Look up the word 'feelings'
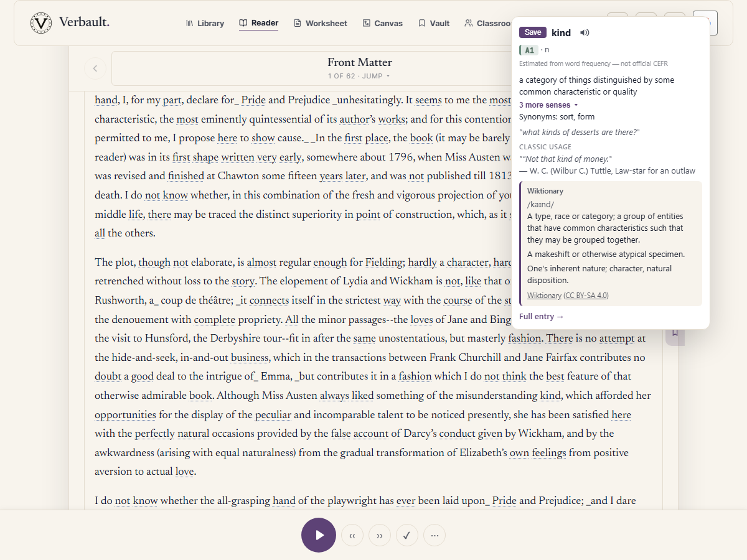Viewport: 747px width, 560px height. (548, 453)
